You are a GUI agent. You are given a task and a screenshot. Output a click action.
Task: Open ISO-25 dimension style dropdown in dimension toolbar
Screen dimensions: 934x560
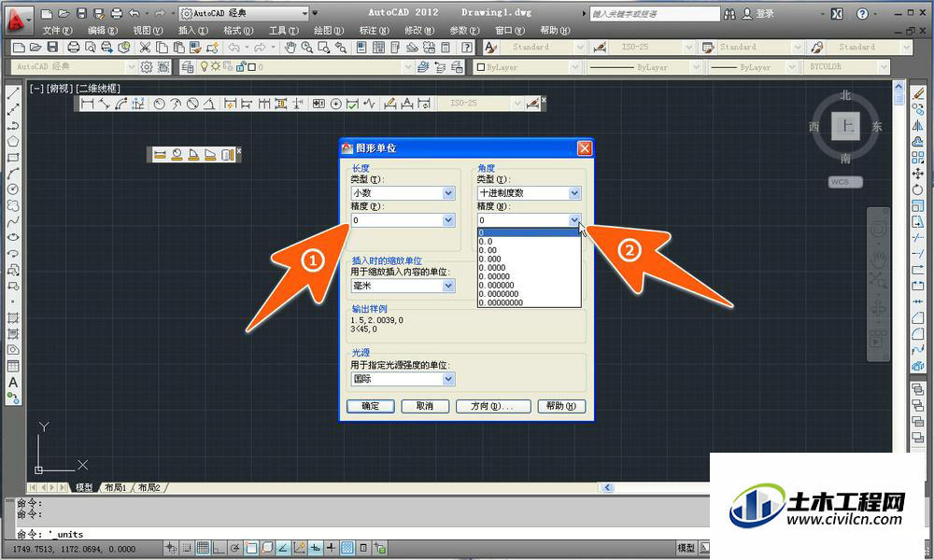[x=480, y=104]
